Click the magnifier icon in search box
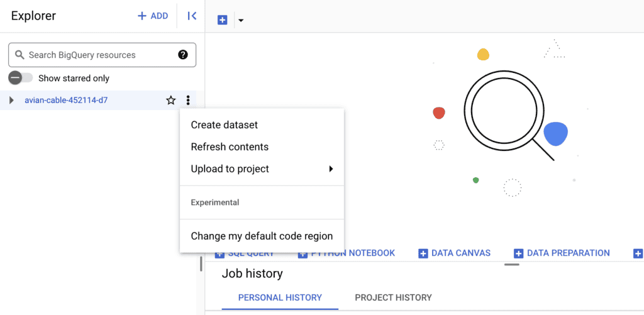 tap(19, 55)
